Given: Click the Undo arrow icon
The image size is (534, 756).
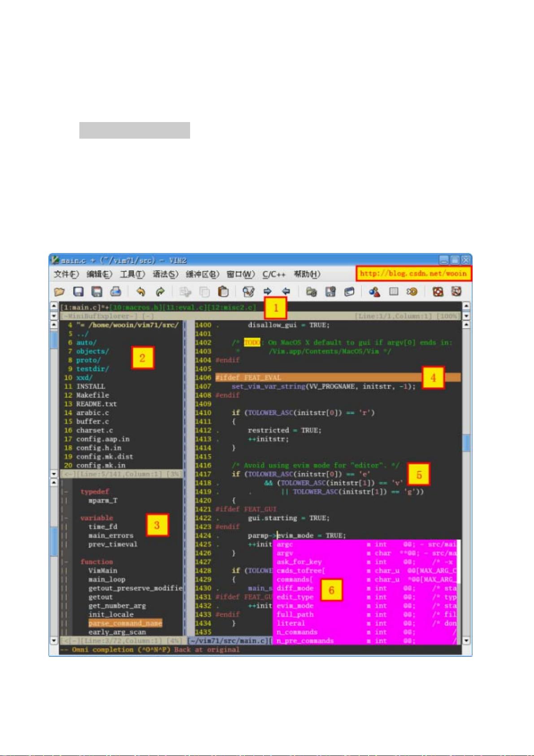Looking at the screenshot, I should point(141,292).
